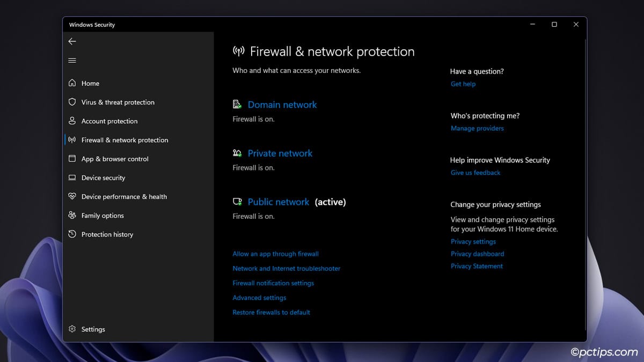Viewport: 644px width, 362px height.
Task: Open Domain network settings
Action: click(282, 105)
